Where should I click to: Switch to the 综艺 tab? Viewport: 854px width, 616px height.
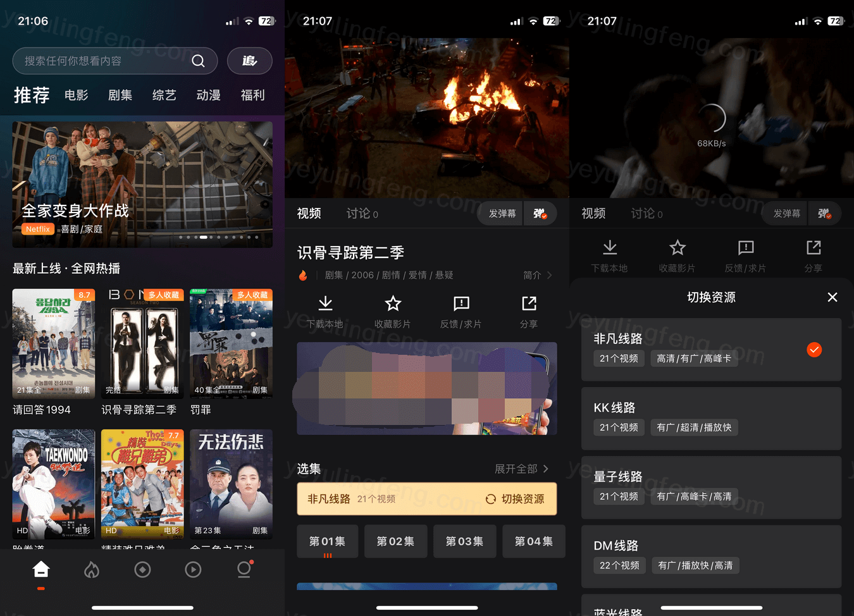[x=164, y=95]
